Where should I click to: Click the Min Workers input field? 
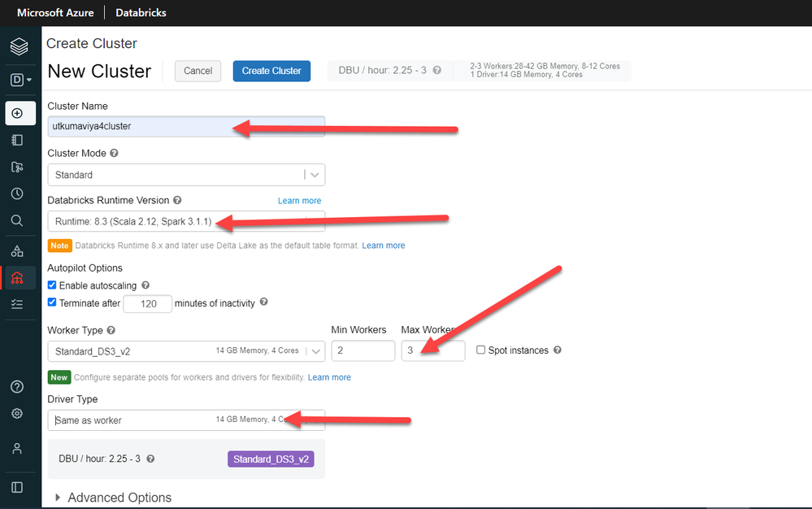pyautogui.click(x=363, y=350)
